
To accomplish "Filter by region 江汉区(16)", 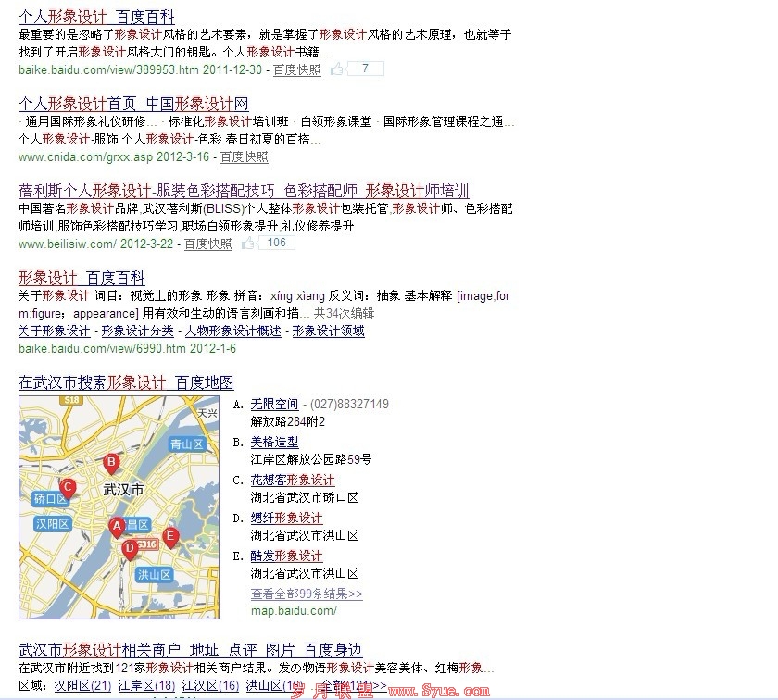I will pyautogui.click(x=210, y=685).
